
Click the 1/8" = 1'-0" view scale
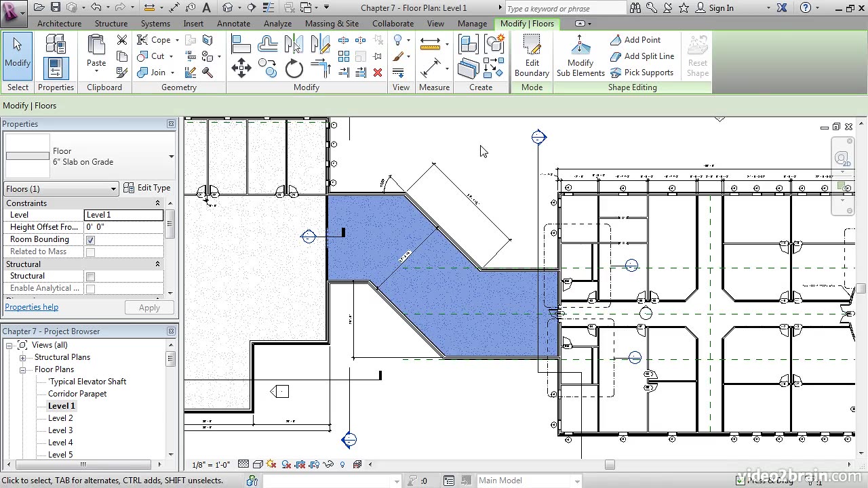point(211,465)
